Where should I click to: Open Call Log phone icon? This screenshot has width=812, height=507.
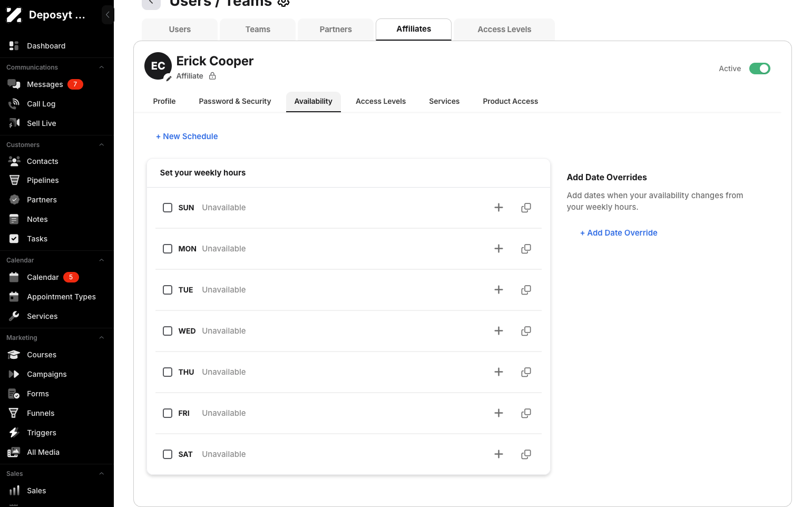point(14,104)
